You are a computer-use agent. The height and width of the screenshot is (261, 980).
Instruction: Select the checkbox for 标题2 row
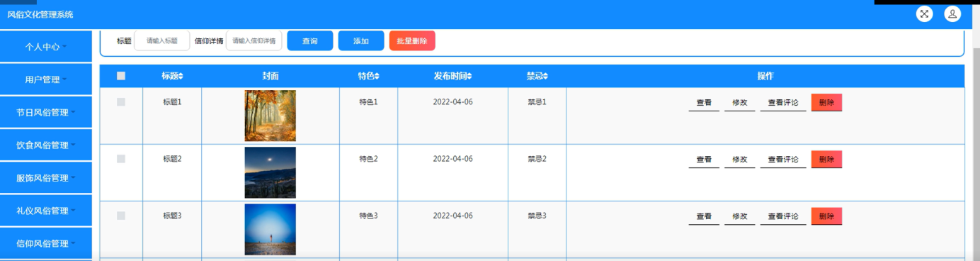click(121, 159)
